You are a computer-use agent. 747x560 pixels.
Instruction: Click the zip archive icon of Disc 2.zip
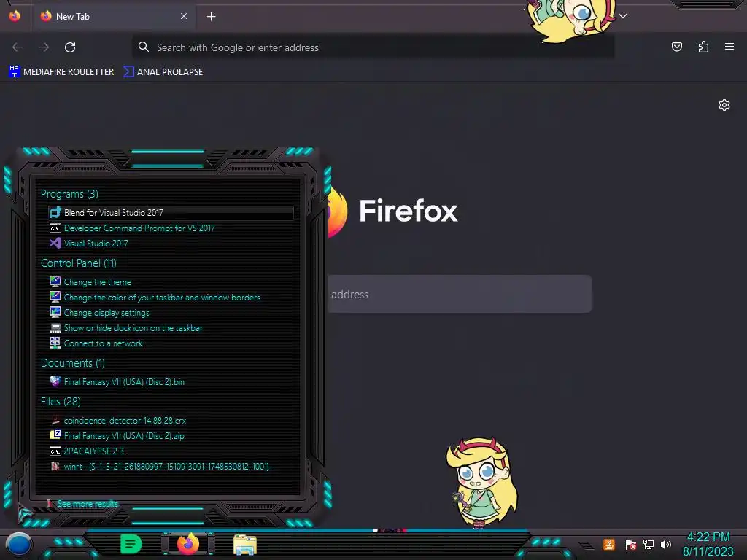(x=55, y=435)
